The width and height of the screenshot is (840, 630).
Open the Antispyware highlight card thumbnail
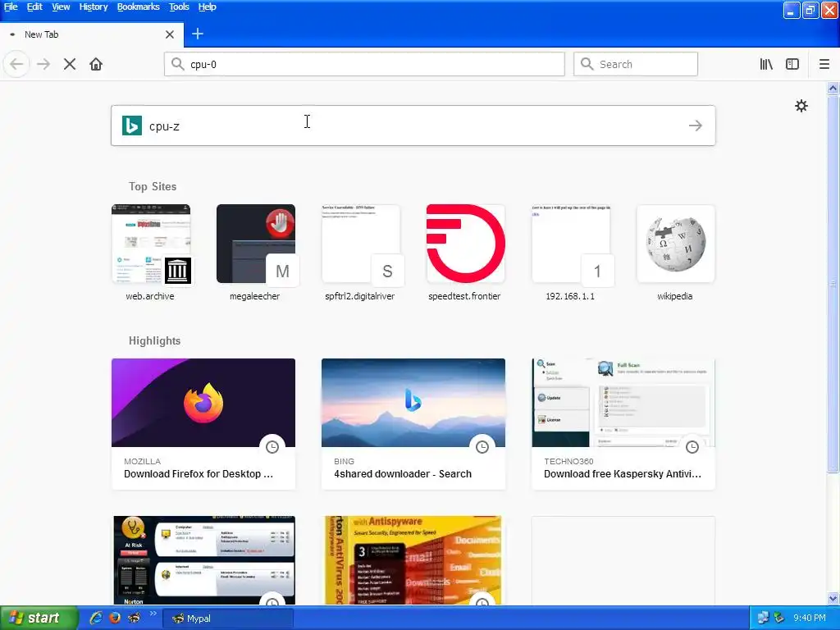tap(413, 560)
